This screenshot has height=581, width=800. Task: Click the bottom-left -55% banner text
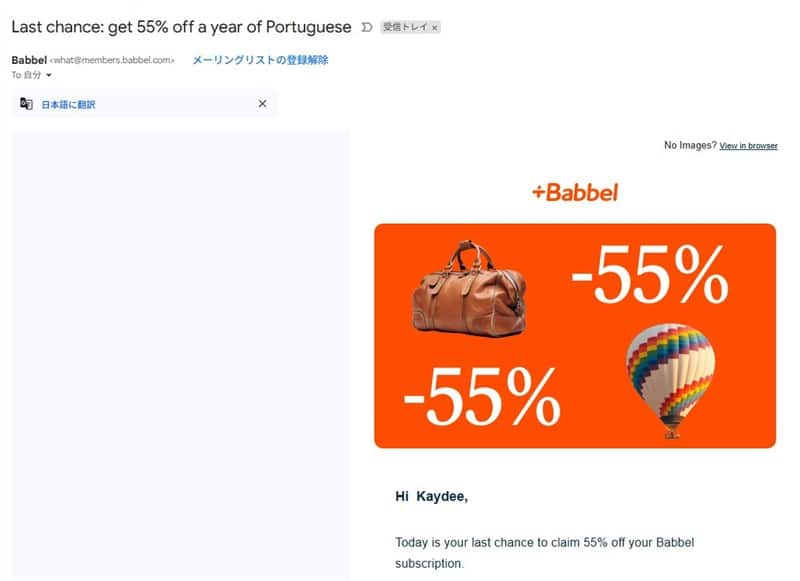[482, 397]
